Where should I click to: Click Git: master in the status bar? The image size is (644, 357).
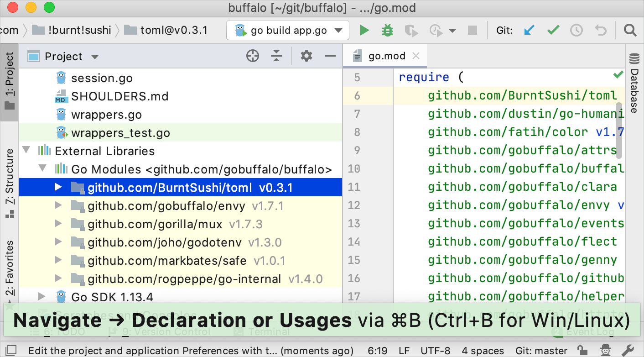tap(541, 351)
